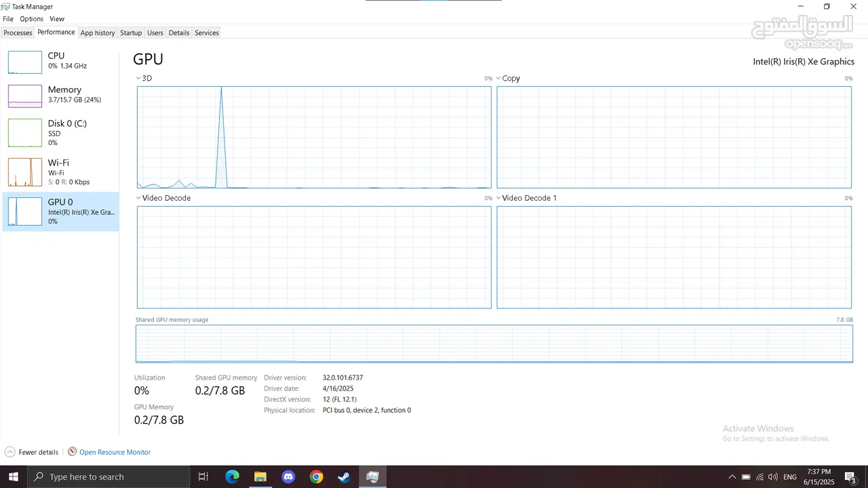Open the Options menu
The height and width of the screenshot is (488, 868).
pyautogui.click(x=32, y=19)
